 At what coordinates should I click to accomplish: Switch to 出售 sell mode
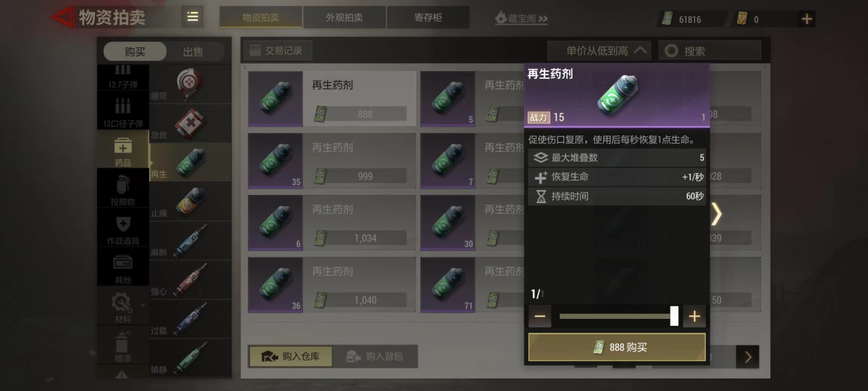(x=193, y=51)
